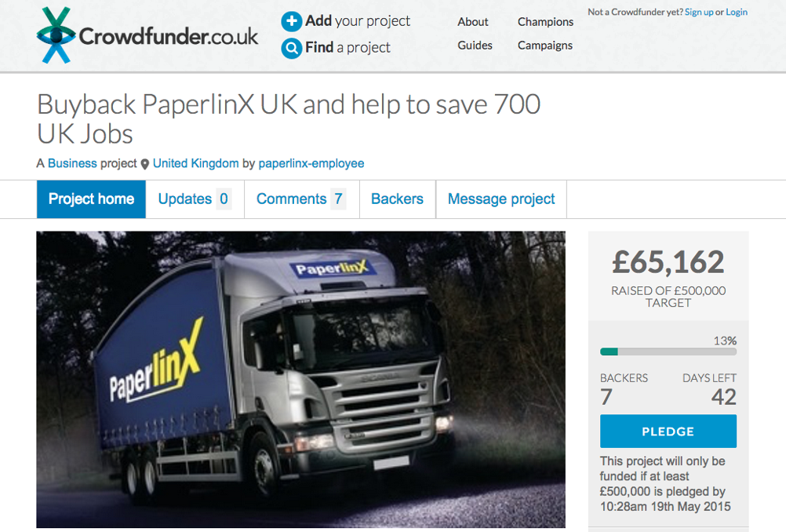The image size is (786, 532).
Task: Open the Message project tab
Action: 501,199
